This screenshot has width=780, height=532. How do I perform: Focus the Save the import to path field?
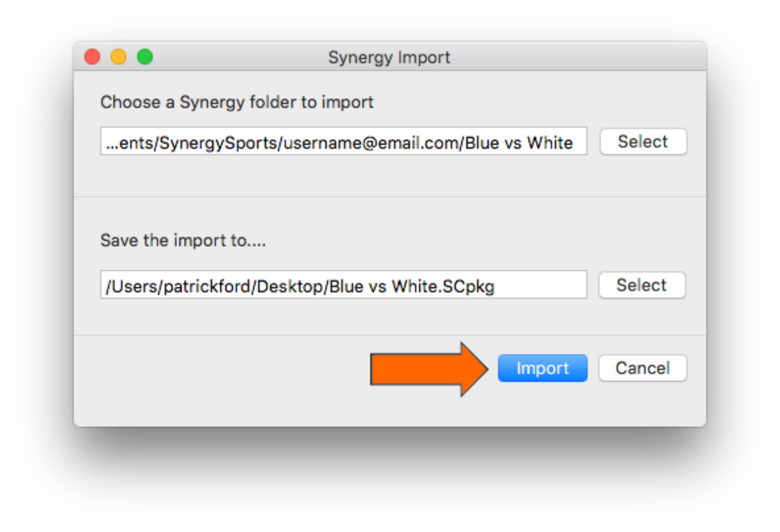pyautogui.click(x=344, y=285)
